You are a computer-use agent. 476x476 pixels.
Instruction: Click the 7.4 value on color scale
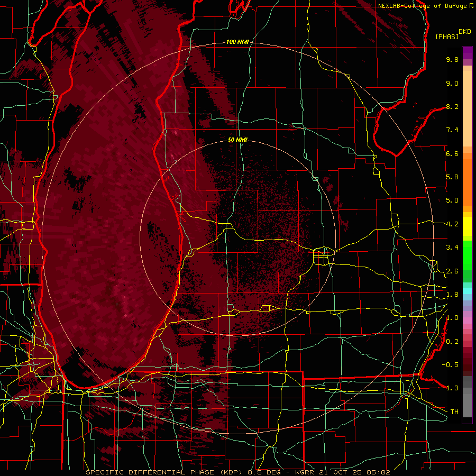[x=452, y=130]
